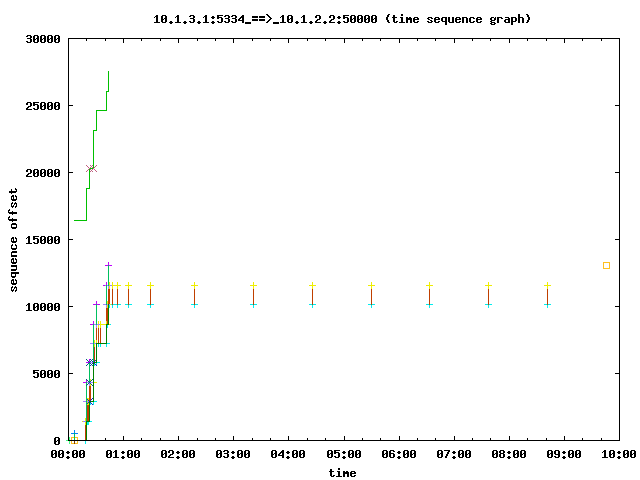Select the data marker column between 03:00 and 04:00
The image size is (640, 480).
[x=253, y=295]
